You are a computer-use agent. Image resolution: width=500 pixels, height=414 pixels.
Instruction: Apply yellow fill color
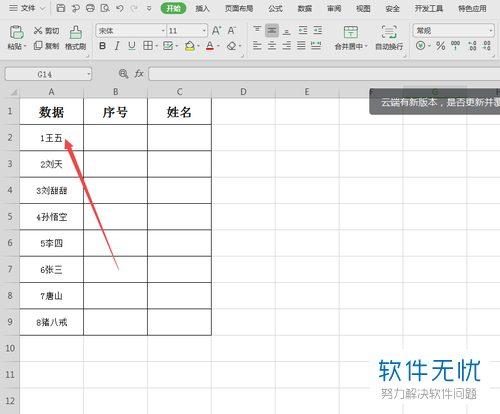(190, 46)
